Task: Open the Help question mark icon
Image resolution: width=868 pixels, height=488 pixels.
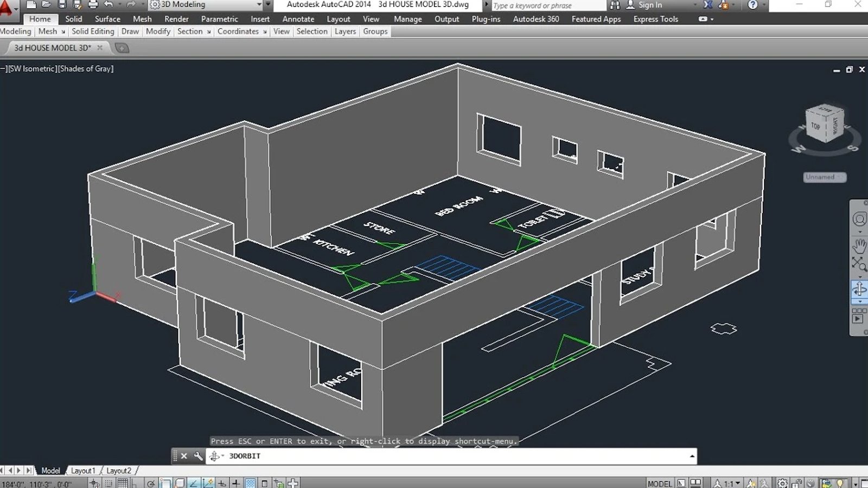Action: click(752, 5)
